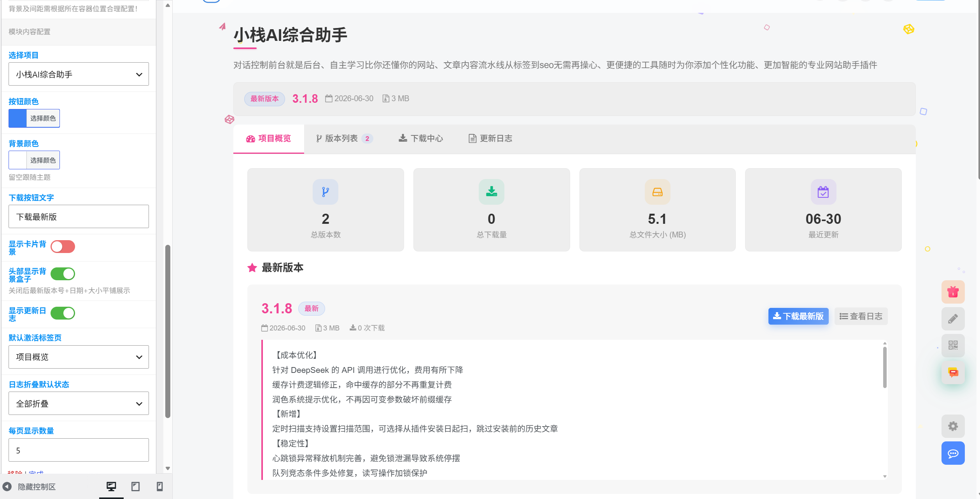Click the calendar icon in 最近更新 card
The width and height of the screenshot is (980, 499).
823,192
